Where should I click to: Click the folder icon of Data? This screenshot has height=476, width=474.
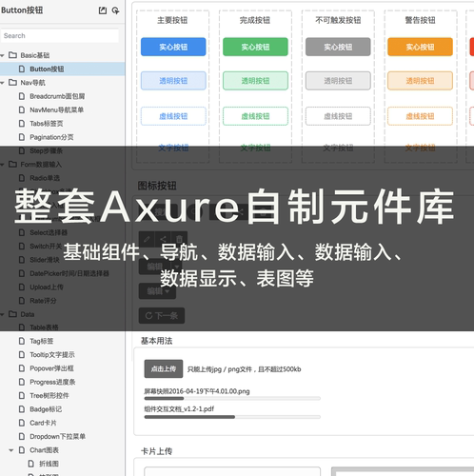point(12,314)
